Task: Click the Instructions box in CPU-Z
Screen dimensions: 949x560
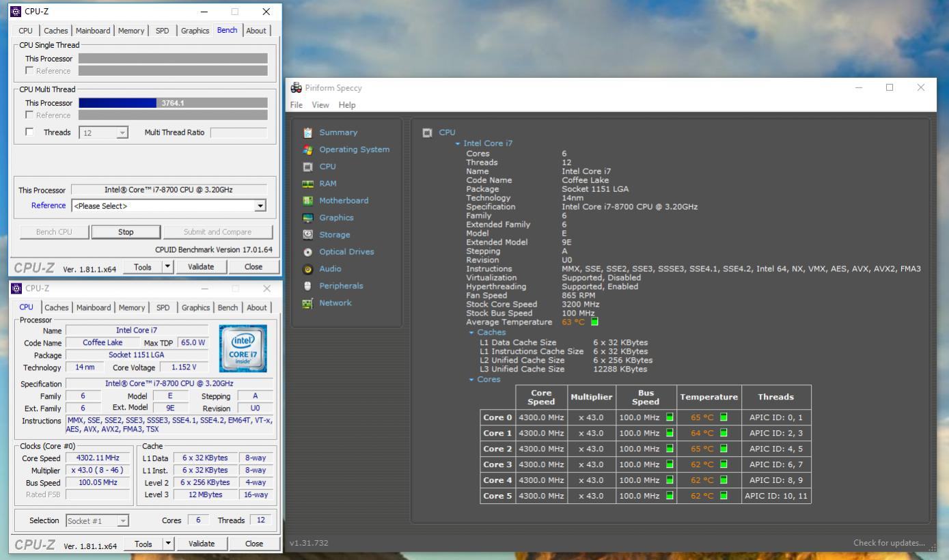Action: pos(169,425)
